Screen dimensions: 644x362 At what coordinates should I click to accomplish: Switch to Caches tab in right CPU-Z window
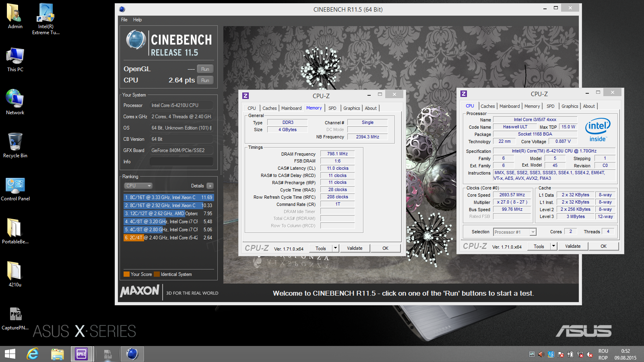pyautogui.click(x=487, y=106)
